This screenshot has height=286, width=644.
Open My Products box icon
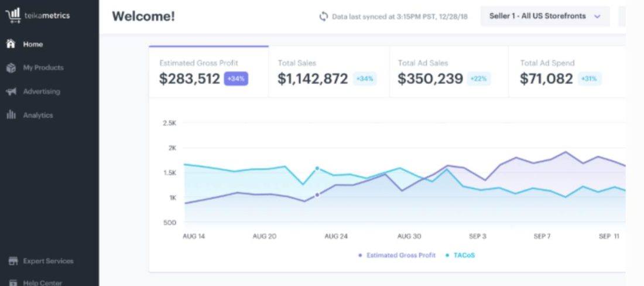click(x=11, y=68)
